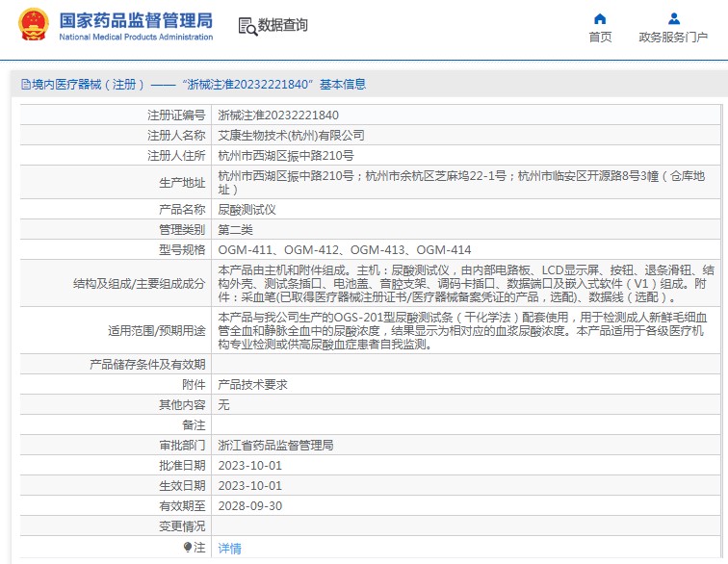Click the 注册人名称 label

click(x=176, y=135)
